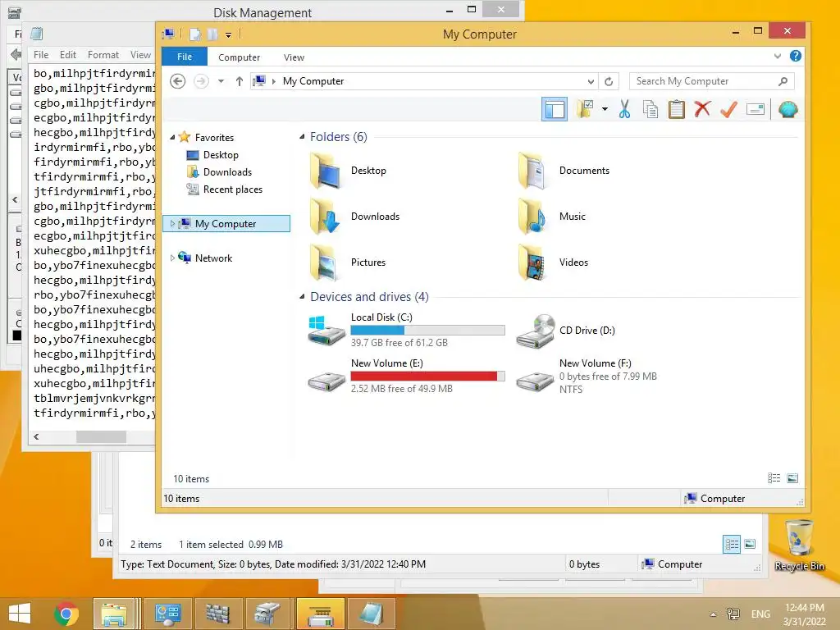Open File Explorer from taskbar
Image resolution: width=840 pixels, height=630 pixels.
115,614
